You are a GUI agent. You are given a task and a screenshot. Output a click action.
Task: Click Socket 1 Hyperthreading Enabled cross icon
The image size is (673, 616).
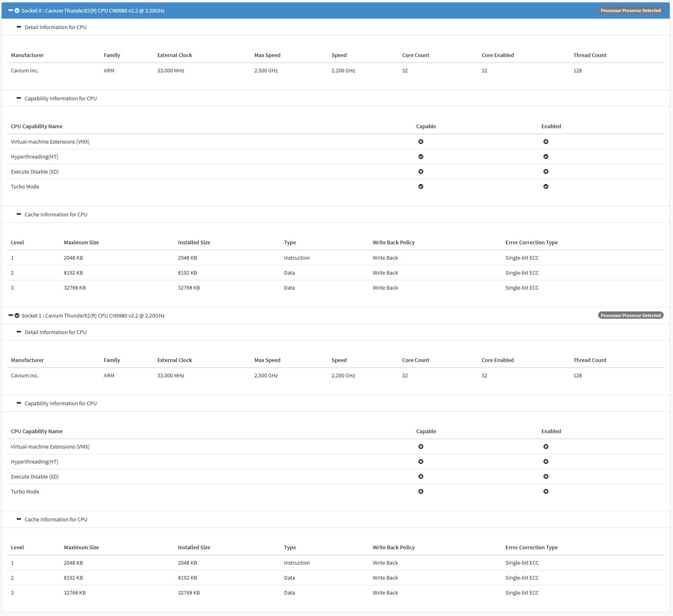546,461
